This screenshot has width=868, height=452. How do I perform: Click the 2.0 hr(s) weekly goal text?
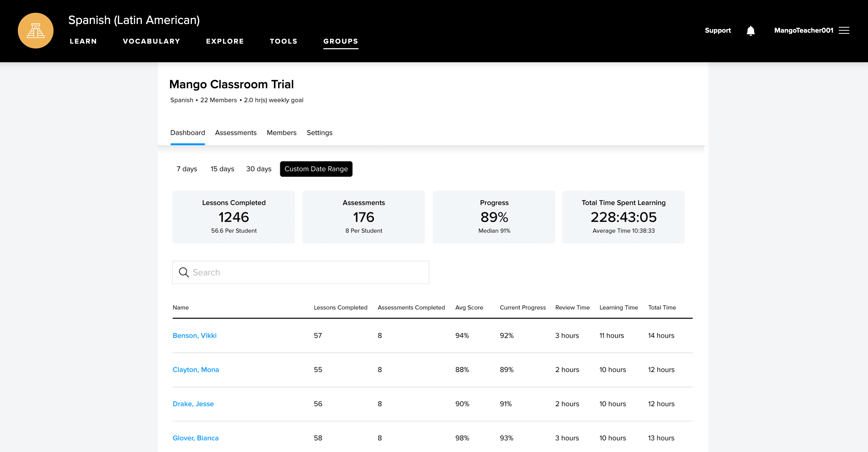[x=273, y=100]
